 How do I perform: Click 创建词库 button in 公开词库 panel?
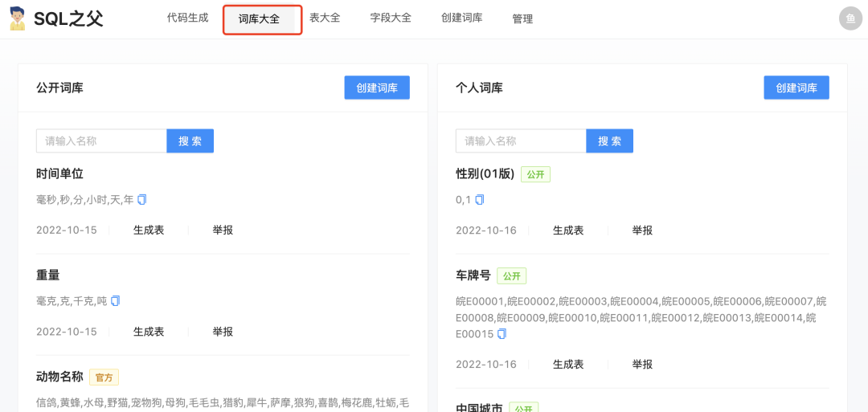pyautogui.click(x=377, y=88)
